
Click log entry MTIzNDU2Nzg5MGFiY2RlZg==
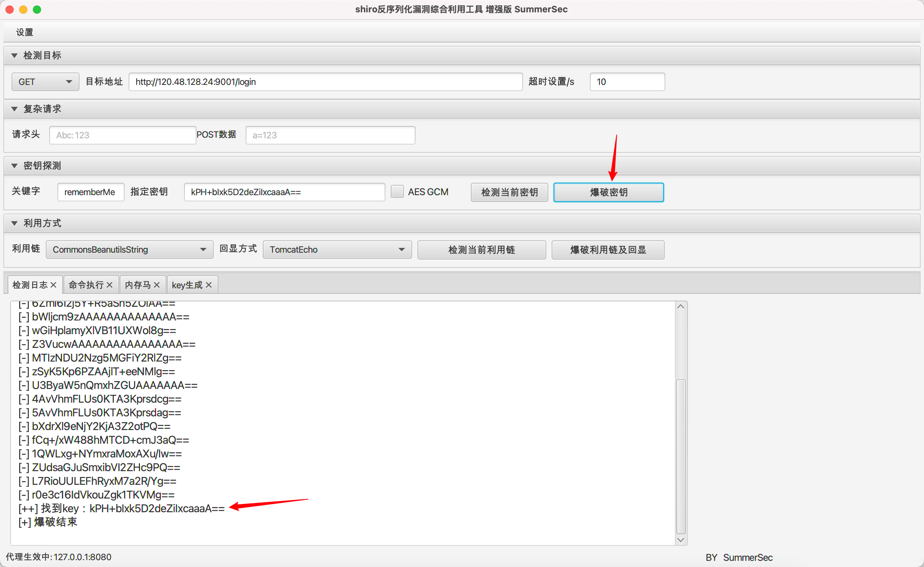click(100, 358)
